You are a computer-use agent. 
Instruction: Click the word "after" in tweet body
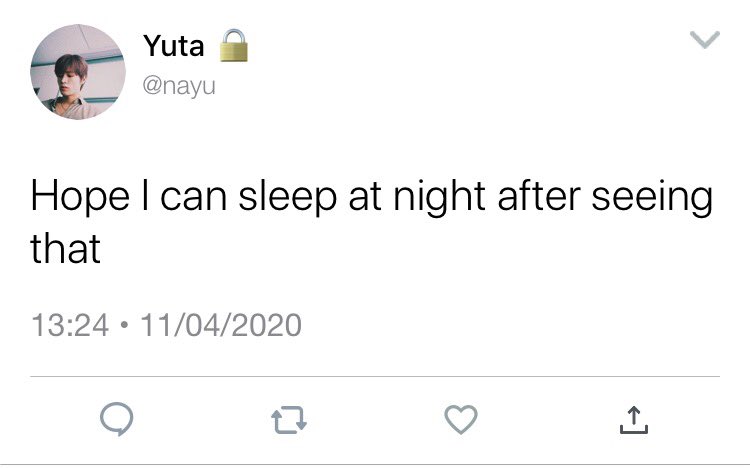click(539, 196)
